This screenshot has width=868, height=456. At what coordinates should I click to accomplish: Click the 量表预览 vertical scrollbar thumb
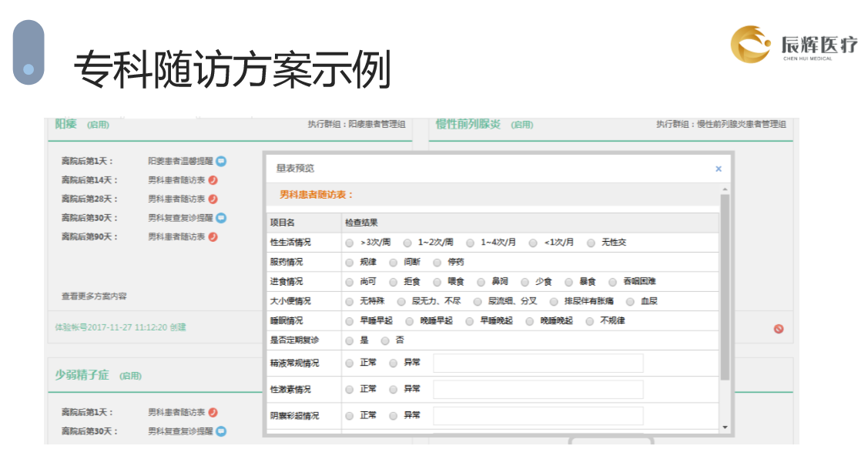[725, 288]
